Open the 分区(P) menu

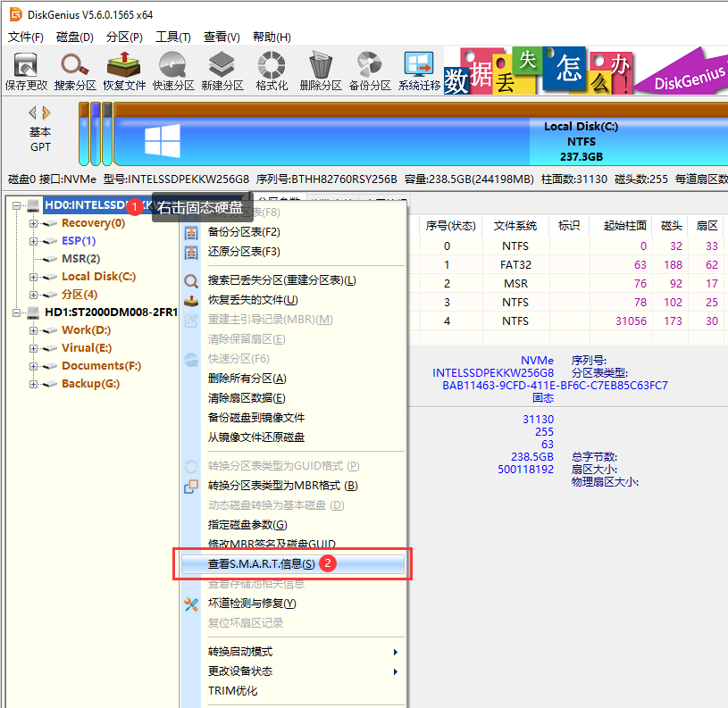click(124, 37)
